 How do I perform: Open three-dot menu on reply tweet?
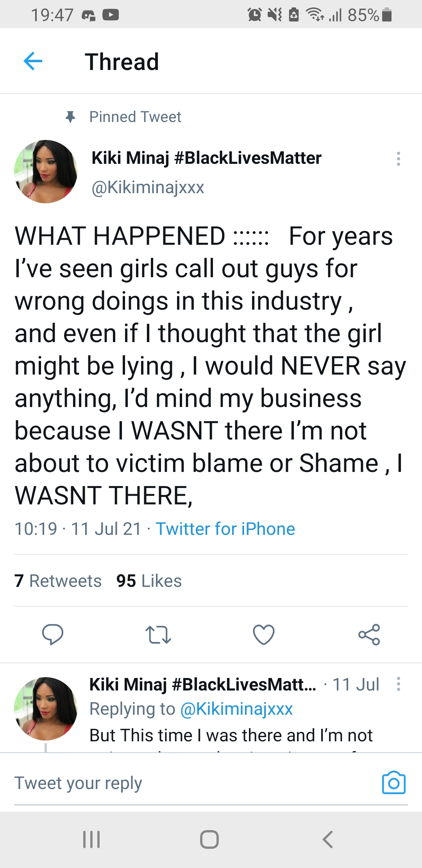[398, 684]
